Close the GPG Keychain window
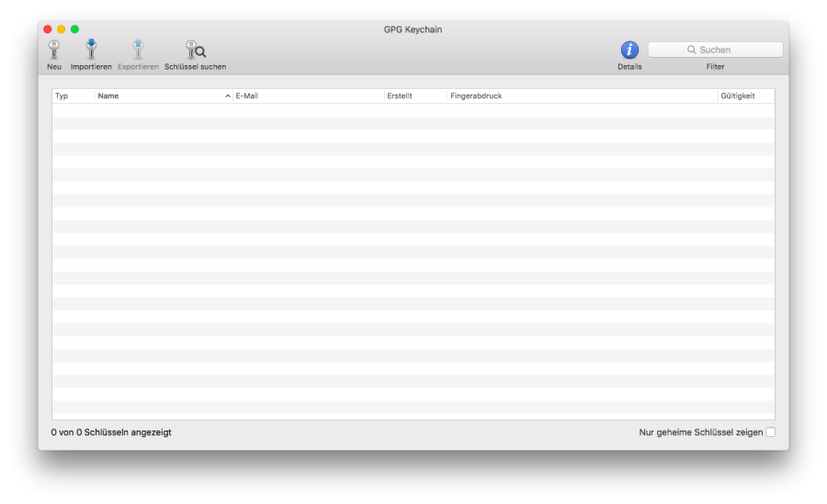This screenshot has width=827, height=504. 48,29
